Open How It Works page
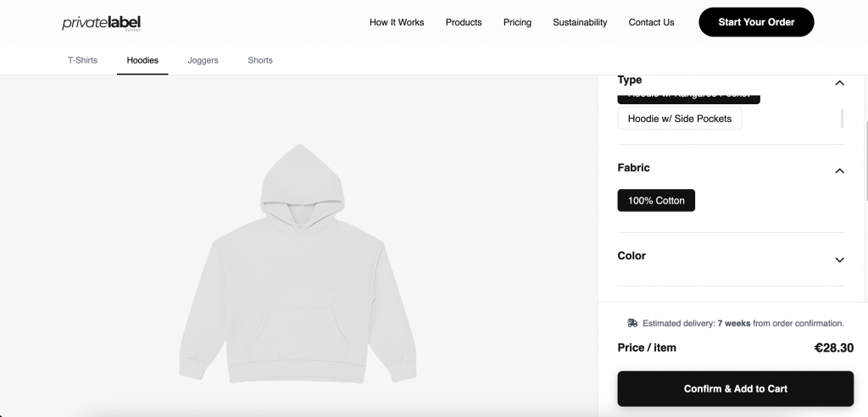Screen dimensions: 868x417 point(397,22)
